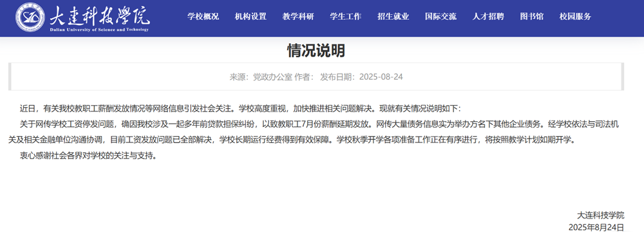Open the 机构设置 menu
The height and width of the screenshot is (232, 644).
[x=251, y=17]
